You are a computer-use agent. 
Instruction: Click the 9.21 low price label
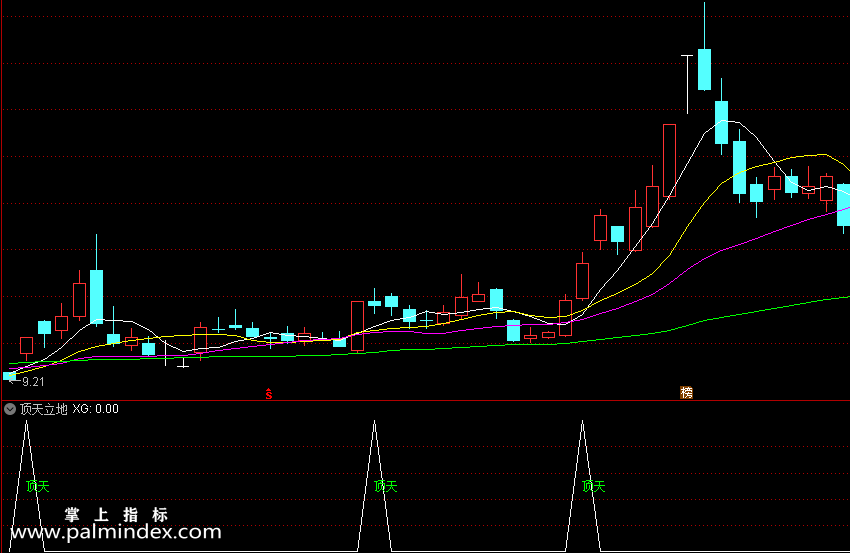pyautogui.click(x=33, y=382)
